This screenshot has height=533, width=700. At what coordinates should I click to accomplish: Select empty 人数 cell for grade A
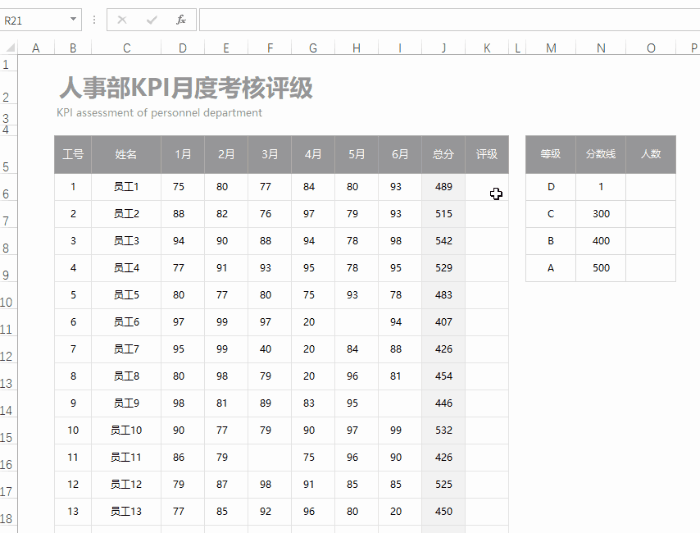651,268
